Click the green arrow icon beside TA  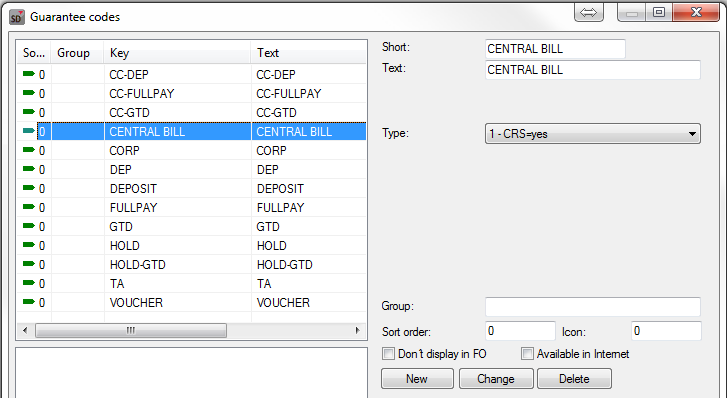click(x=29, y=283)
